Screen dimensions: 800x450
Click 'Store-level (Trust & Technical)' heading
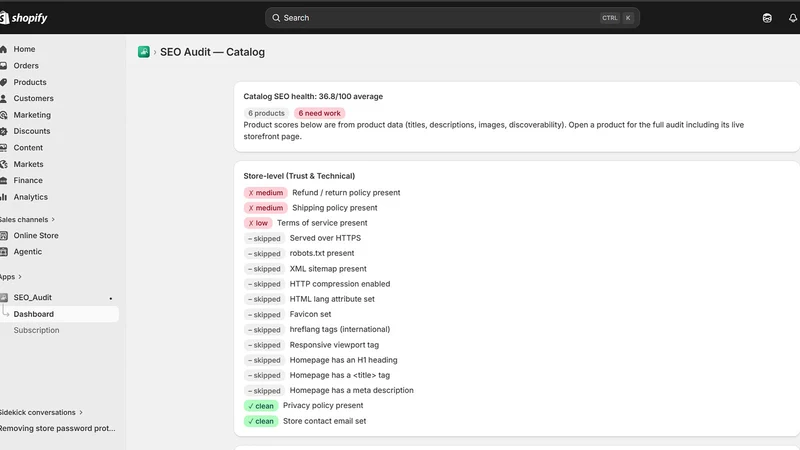click(299, 176)
